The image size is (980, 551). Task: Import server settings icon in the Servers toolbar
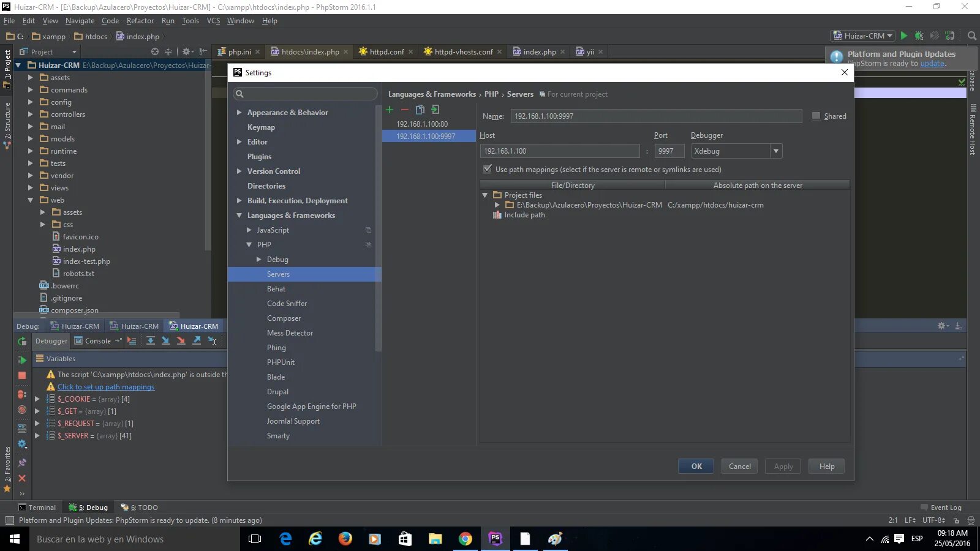(435, 110)
